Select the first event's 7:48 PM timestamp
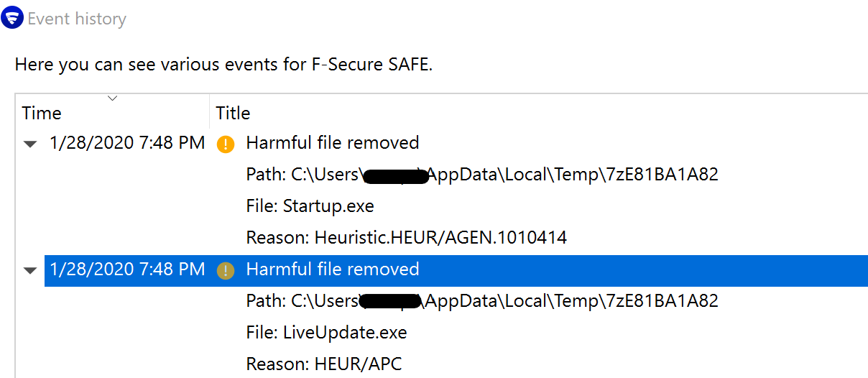The image size is (868, 378). 127,143
